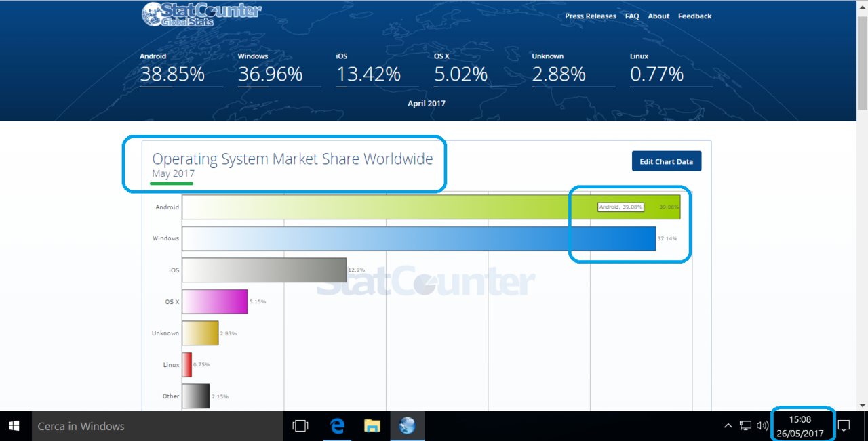Image resolution: width=868 pixels, height=441 pixels.
Task: Click the Android 38.85% stat
Action: 181,69
